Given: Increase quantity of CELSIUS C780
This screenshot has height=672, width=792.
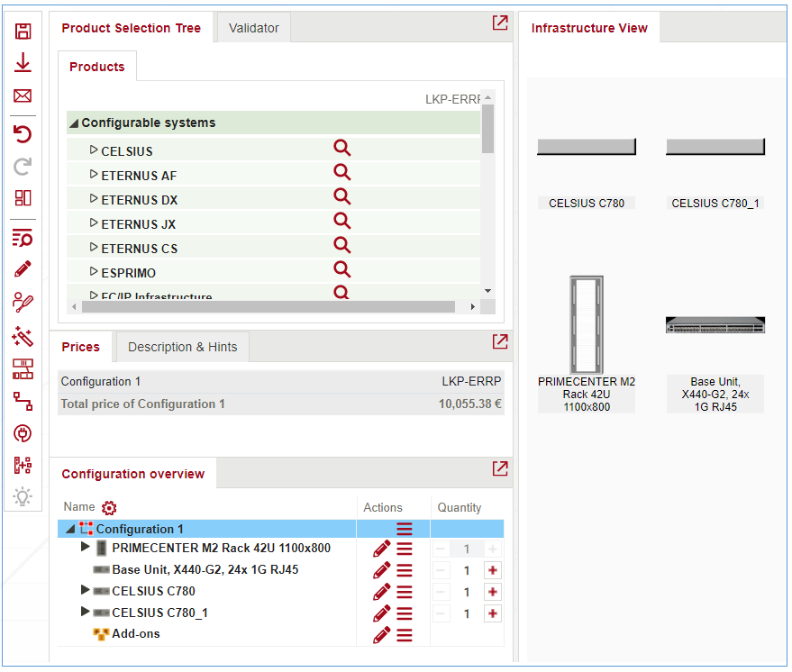Looking at the screenshot, I should point(493,592).
